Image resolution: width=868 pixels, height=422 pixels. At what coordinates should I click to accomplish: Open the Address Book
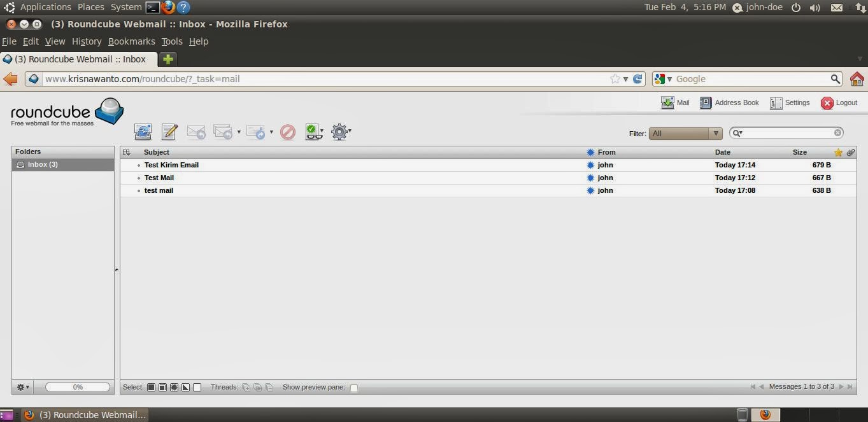click(729, 102)
